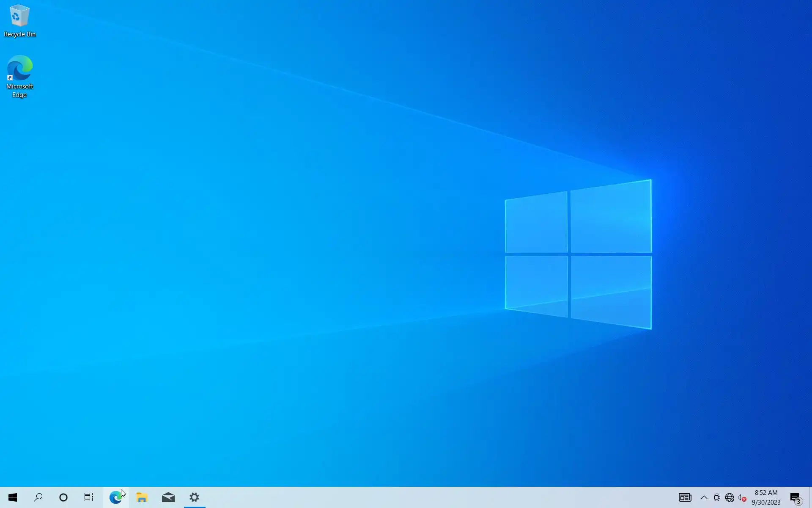Screen dimensions: 812x508
Task: Launch Edge from the taskbar
Action: pyautogui.click(x=115, y=497)
